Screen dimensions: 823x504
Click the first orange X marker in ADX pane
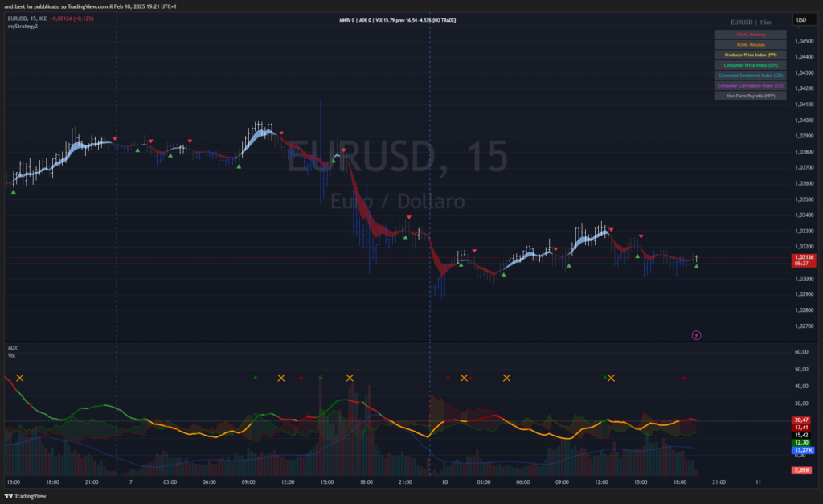click(20, 378)
